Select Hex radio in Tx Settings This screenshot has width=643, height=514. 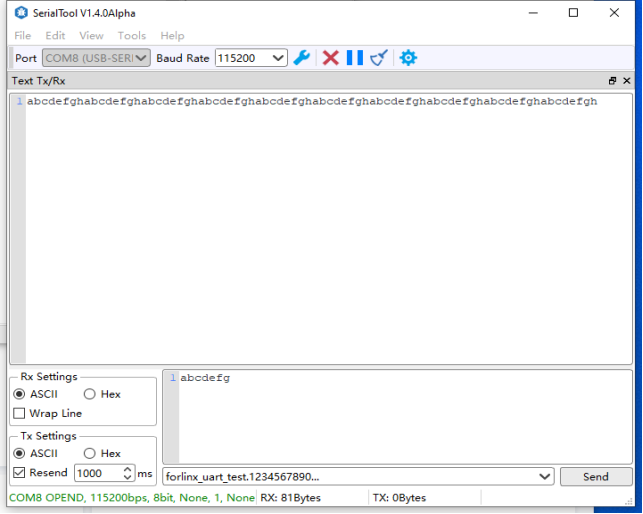(90, 453)
